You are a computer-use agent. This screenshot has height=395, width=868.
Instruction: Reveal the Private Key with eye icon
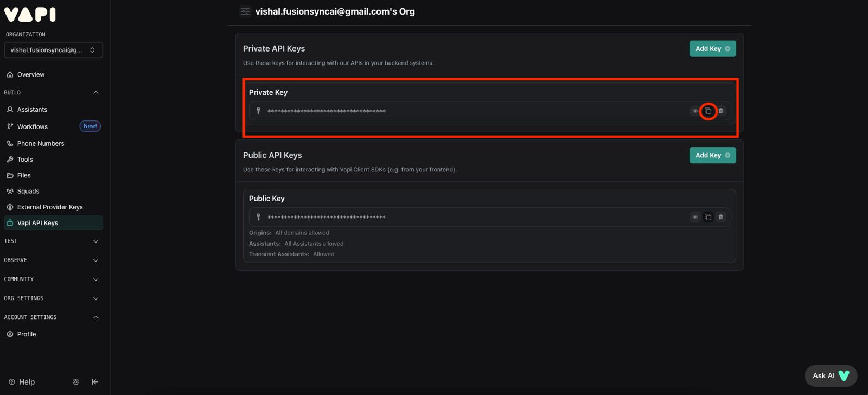[695, 111]
